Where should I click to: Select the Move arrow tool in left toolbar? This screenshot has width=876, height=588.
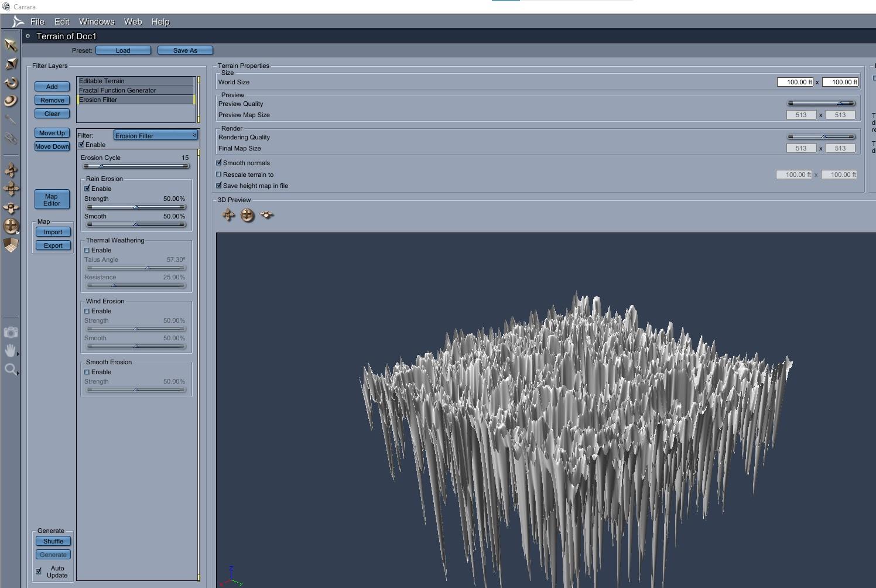11,45
